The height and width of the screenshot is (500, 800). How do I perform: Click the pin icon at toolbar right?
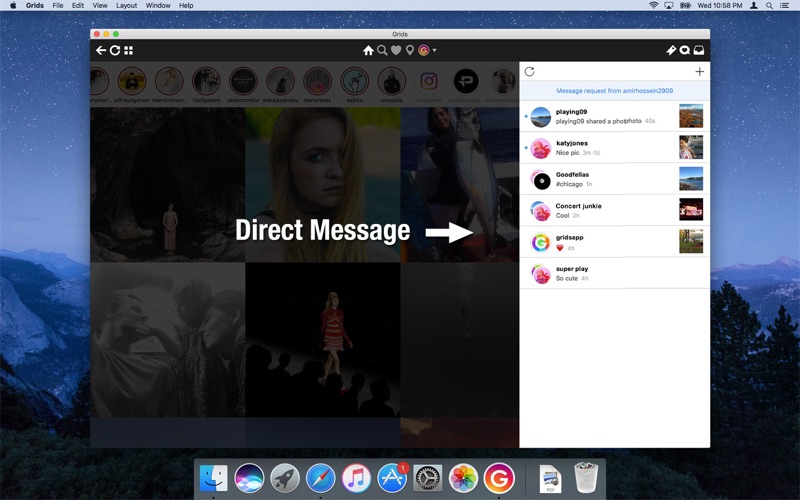[671, 50]
